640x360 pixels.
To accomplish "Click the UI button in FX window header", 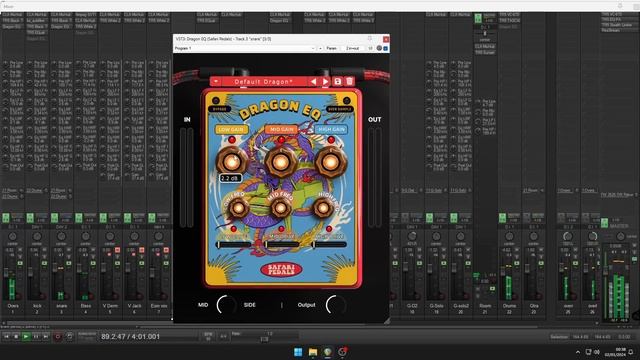I will 370,48.
